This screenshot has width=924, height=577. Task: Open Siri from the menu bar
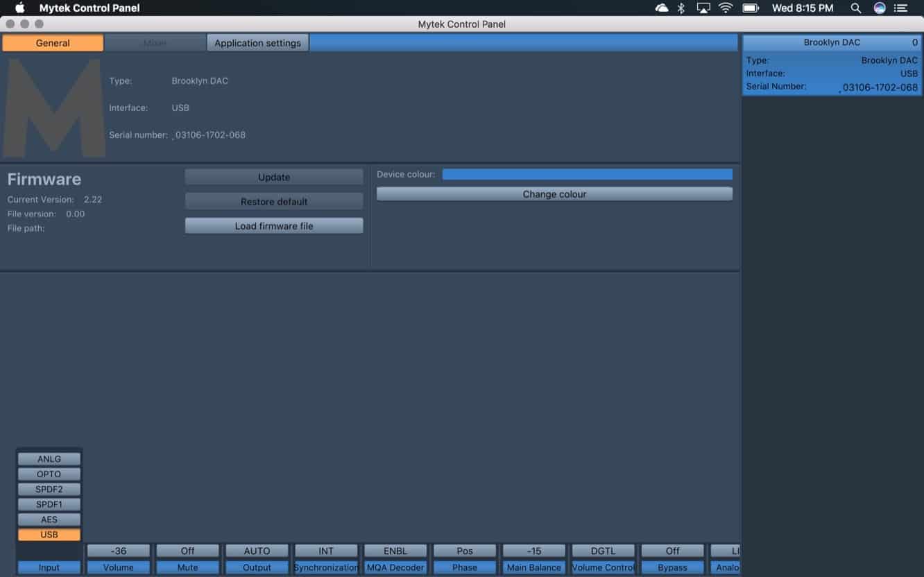click(x=880, y=8)
